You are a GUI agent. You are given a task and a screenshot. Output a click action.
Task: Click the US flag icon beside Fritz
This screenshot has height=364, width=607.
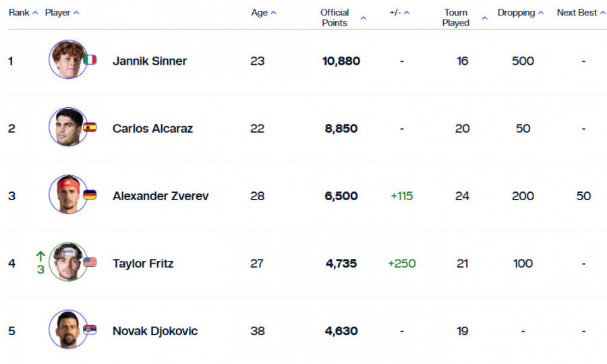click(90, 262)
